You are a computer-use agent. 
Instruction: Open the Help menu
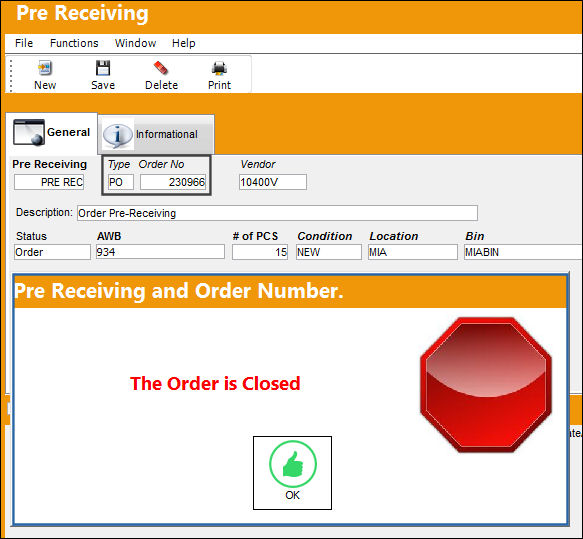coord(183,43)
